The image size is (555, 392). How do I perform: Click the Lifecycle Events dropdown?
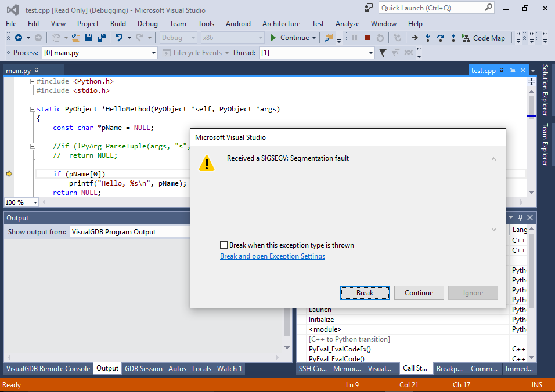[196, 53]
